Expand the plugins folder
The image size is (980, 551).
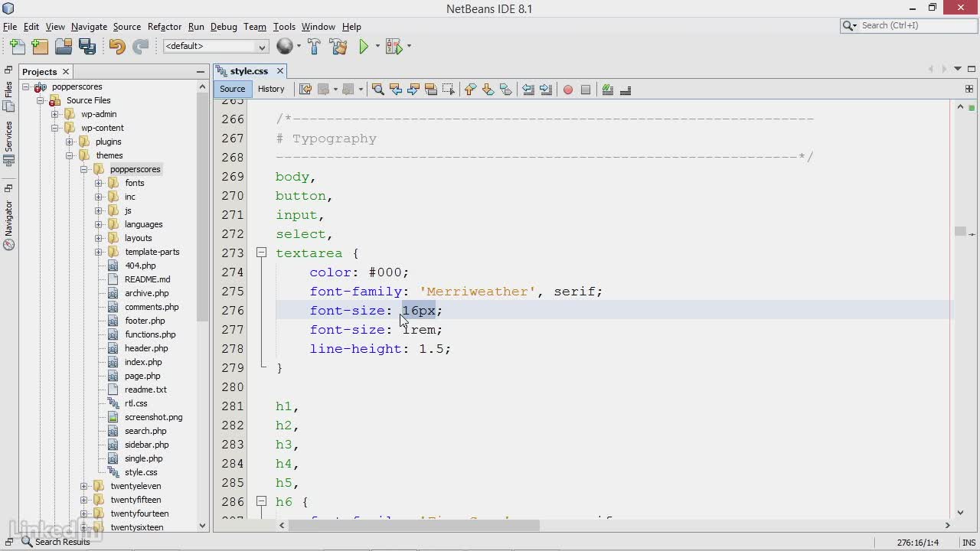coord(70,142)
